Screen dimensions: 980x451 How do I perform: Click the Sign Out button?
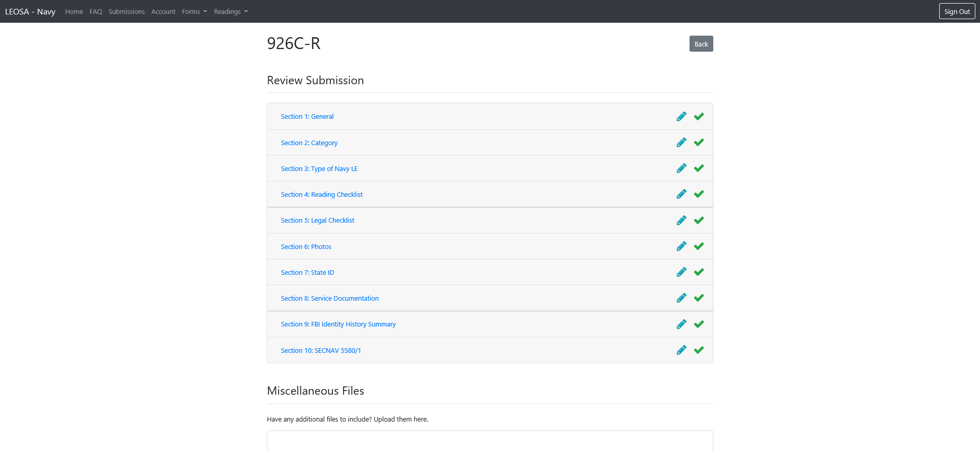[957, 11]
